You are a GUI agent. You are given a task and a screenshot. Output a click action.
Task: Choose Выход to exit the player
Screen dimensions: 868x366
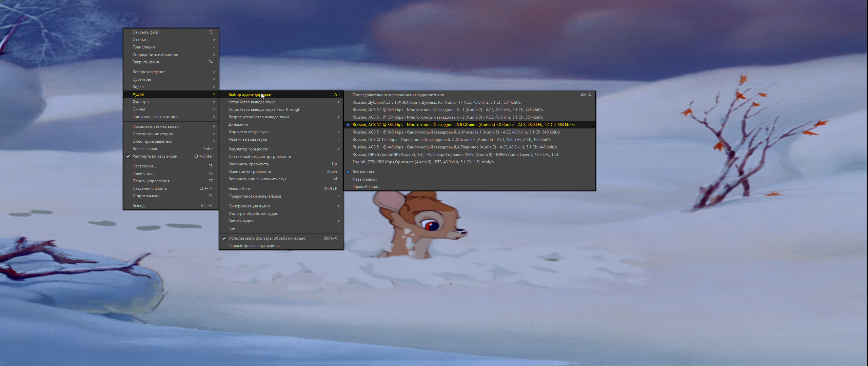tap(138, 206)
